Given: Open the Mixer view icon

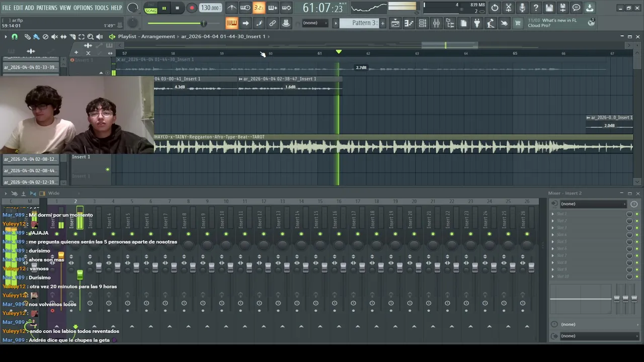Looking at the screenshot, I should click(x=436, y=23).
